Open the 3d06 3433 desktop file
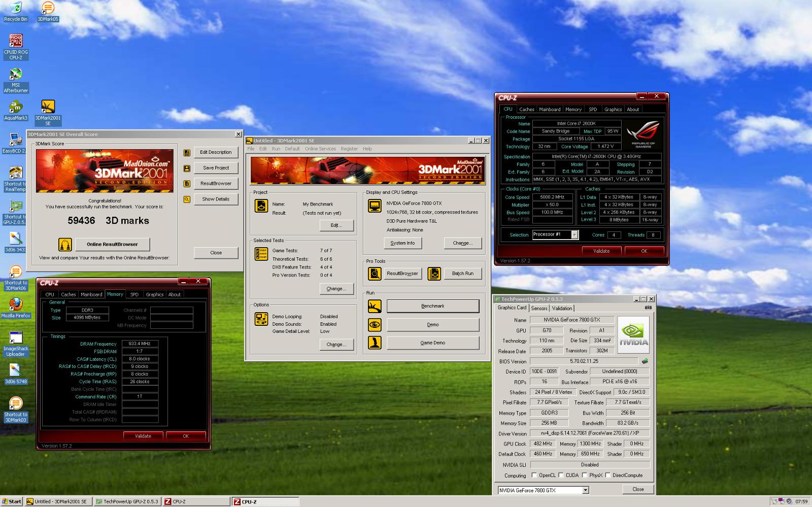812x507 pixels. [x=15, y=243]
